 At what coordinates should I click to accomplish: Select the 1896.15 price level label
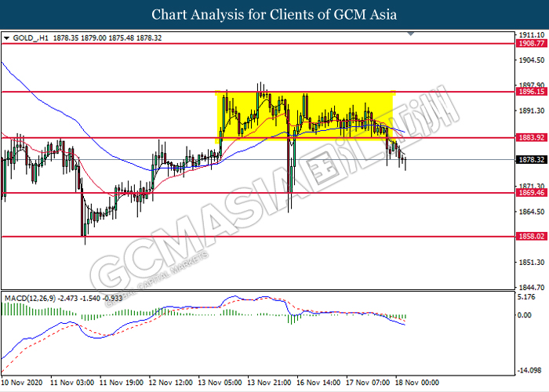tap(532, 92)
